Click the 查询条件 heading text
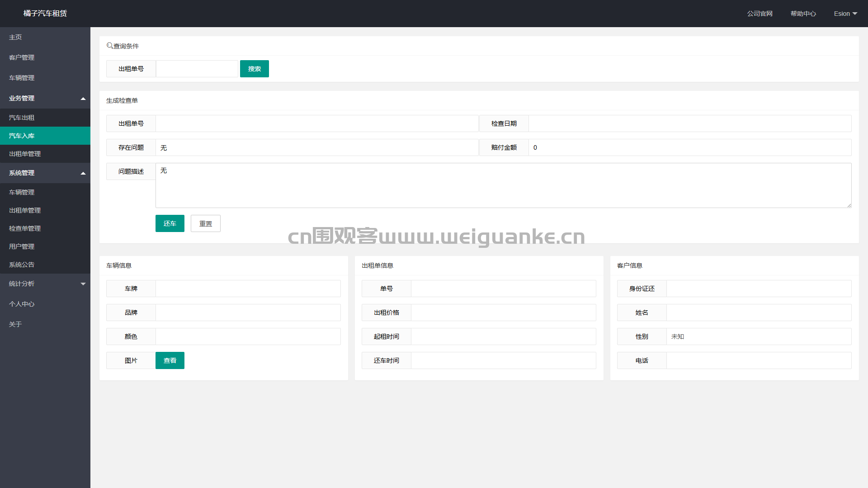 click(x=126, y=46)
